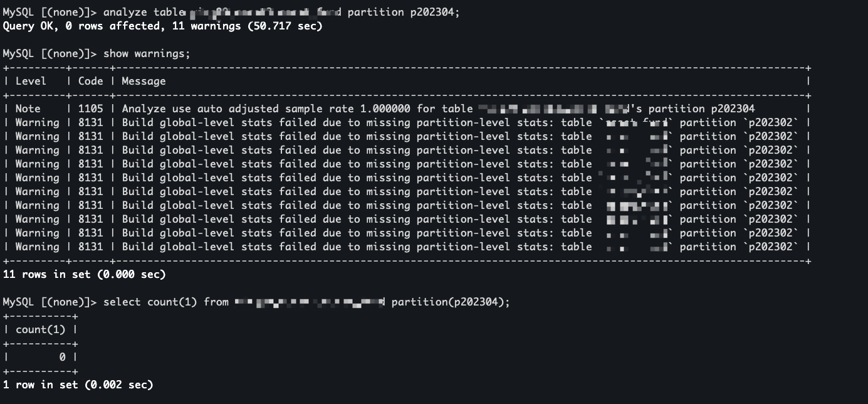The image size is (868, 404).
Task: Click the code value 1105
Action: (90, 109)
